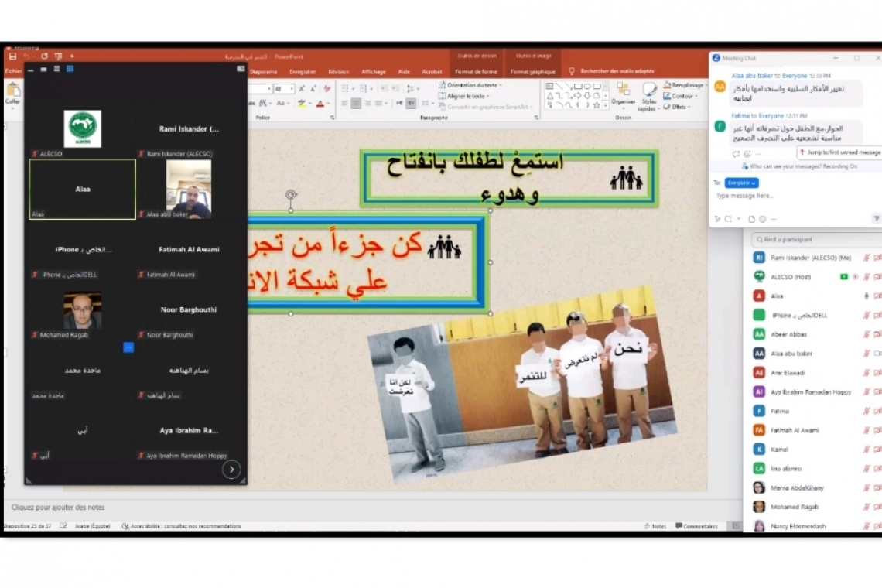
Task: Open the Fichier menu tab
Action: pos(13,71)
